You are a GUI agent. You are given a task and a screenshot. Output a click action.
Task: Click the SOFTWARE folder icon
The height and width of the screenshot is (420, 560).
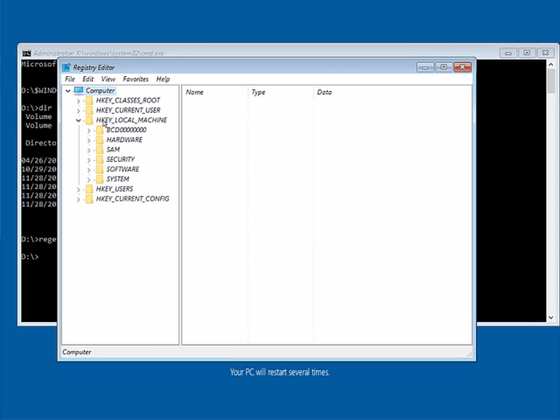click(100, 169)
